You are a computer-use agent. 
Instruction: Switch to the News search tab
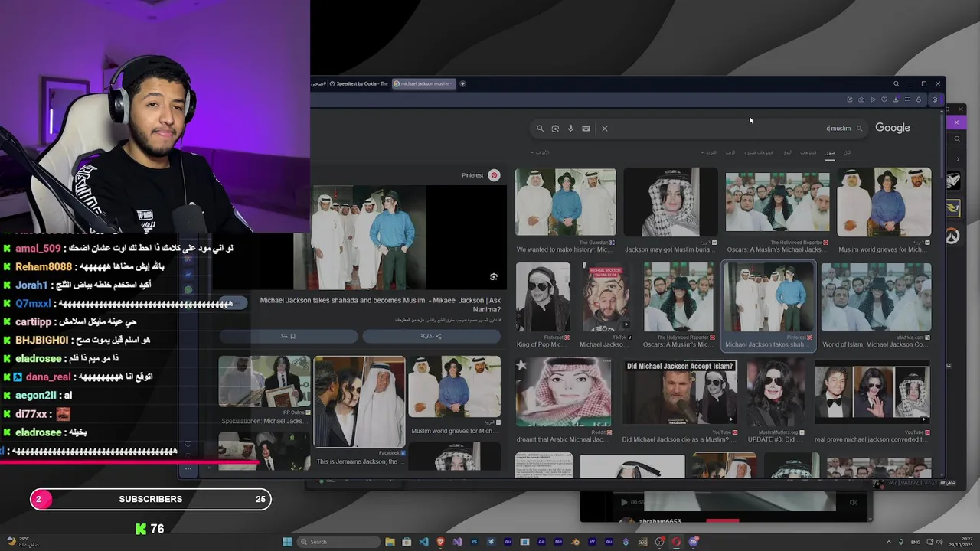tap(787, 152)
